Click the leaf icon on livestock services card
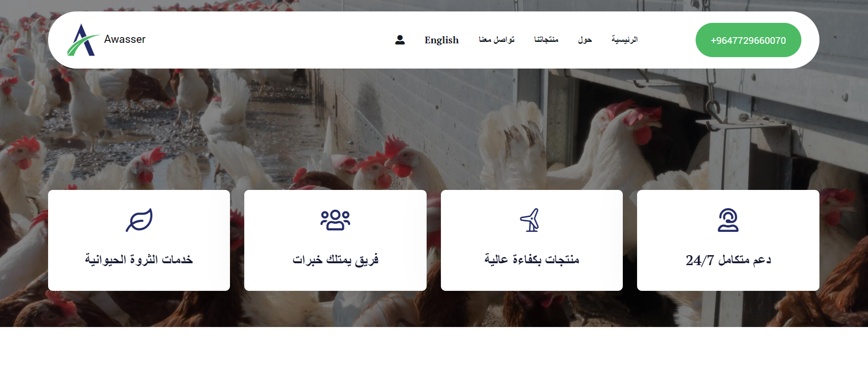868x377 pixels. pos(139,220)
